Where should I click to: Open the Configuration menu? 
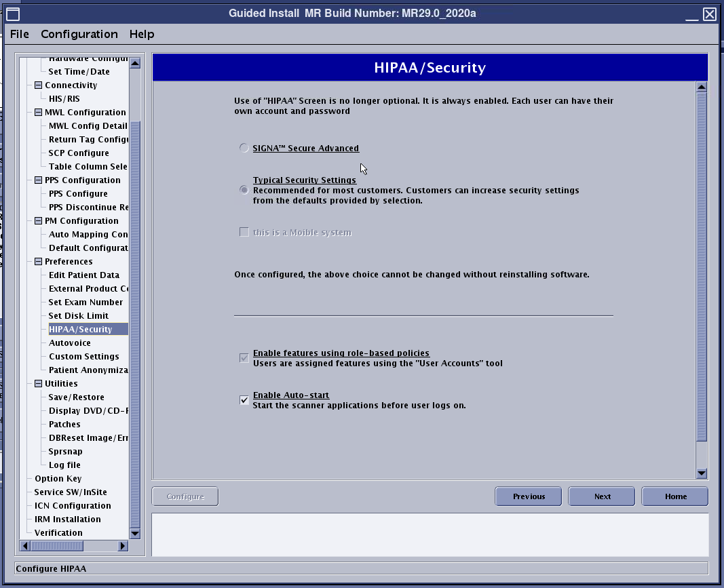click(x=79, y=34)
